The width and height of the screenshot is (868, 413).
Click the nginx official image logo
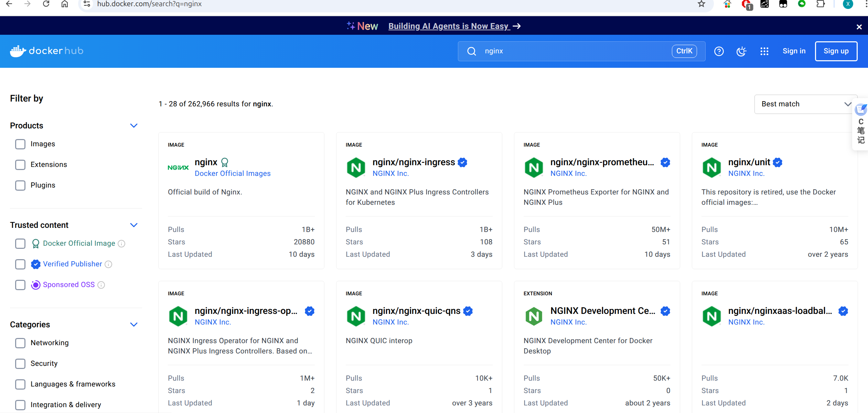tap(178, 168)
